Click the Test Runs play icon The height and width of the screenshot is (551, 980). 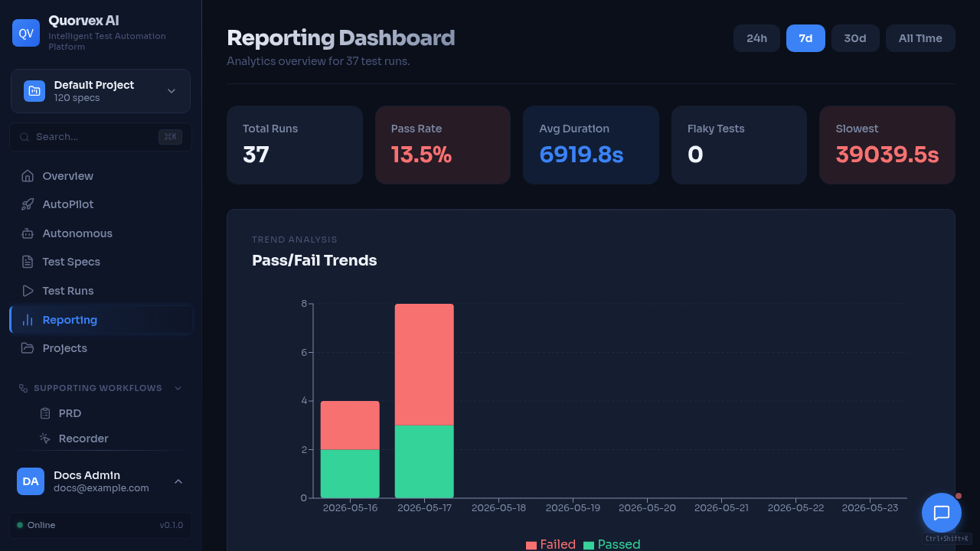click(x=28, y=291)
